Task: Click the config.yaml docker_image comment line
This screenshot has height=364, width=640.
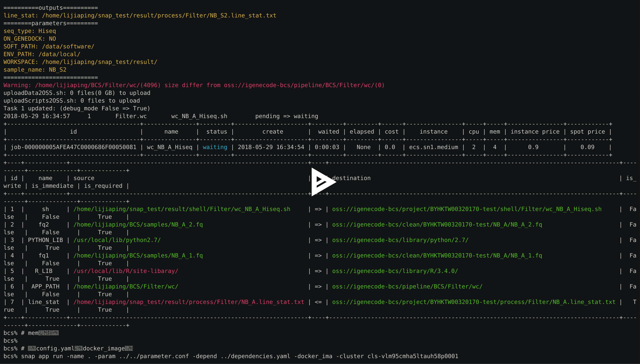Action: click(68, 349)
